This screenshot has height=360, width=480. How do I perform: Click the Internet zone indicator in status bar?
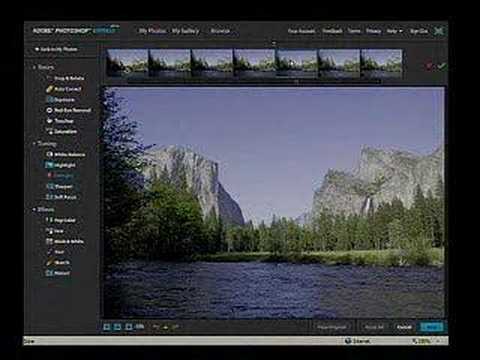coord(357,341)
